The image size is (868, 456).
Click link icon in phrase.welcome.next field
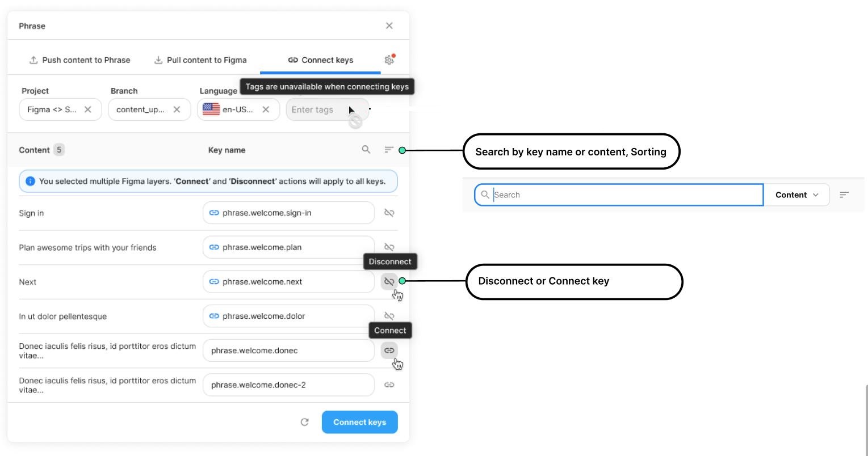214,281
